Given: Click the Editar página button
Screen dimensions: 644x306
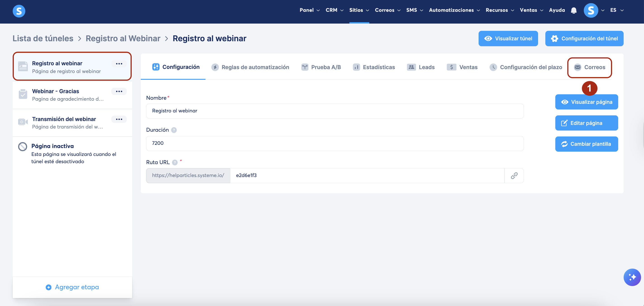Looking at the screenshot, I should 586,123.
